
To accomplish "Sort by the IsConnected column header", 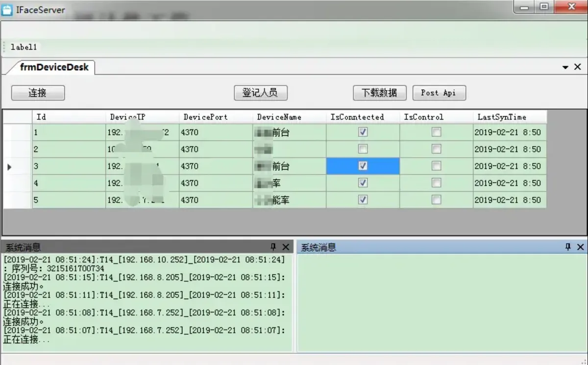I will click(363, 117).
